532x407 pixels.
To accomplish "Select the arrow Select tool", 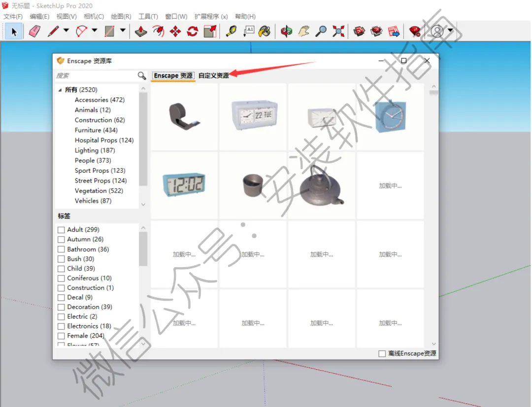I will [14, 31].
